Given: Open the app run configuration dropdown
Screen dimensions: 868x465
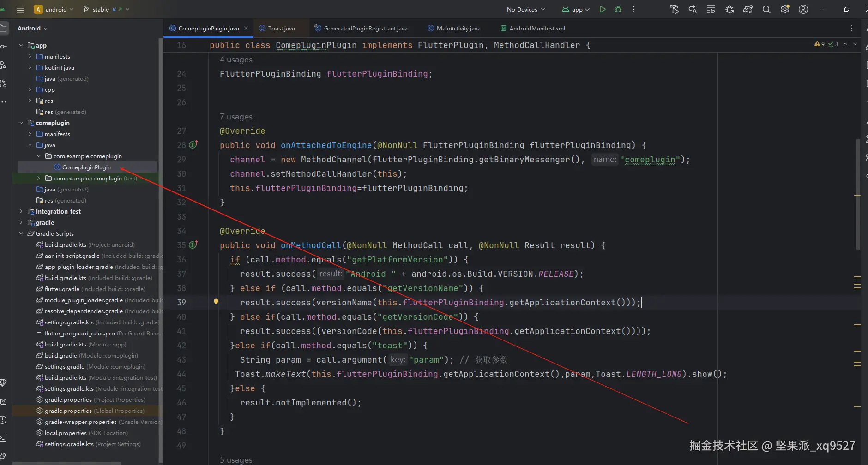Looking at the screenshot, I should (x=576, y=9).
